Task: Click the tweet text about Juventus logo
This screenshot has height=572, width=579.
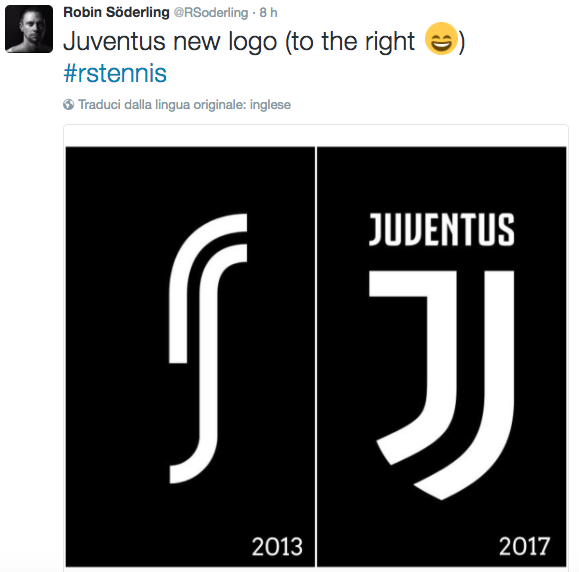Action: 264,41
